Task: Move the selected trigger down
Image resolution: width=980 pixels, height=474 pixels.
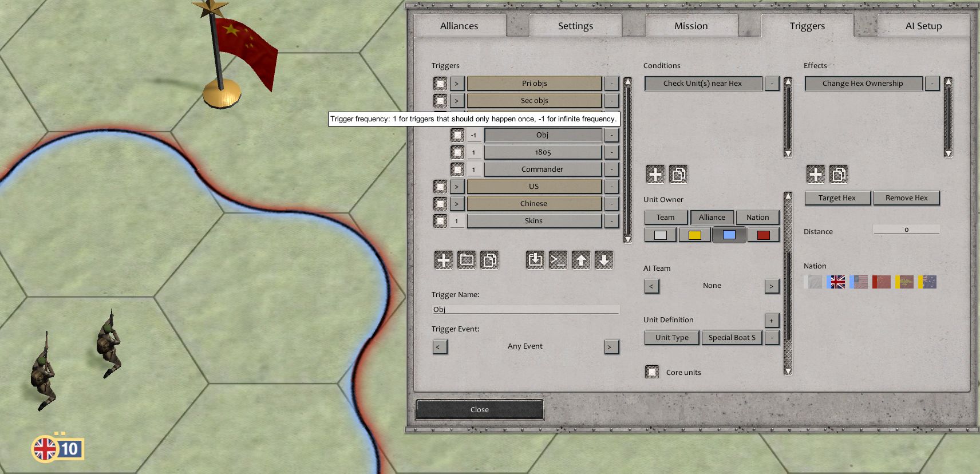Action: pos(604,260)
